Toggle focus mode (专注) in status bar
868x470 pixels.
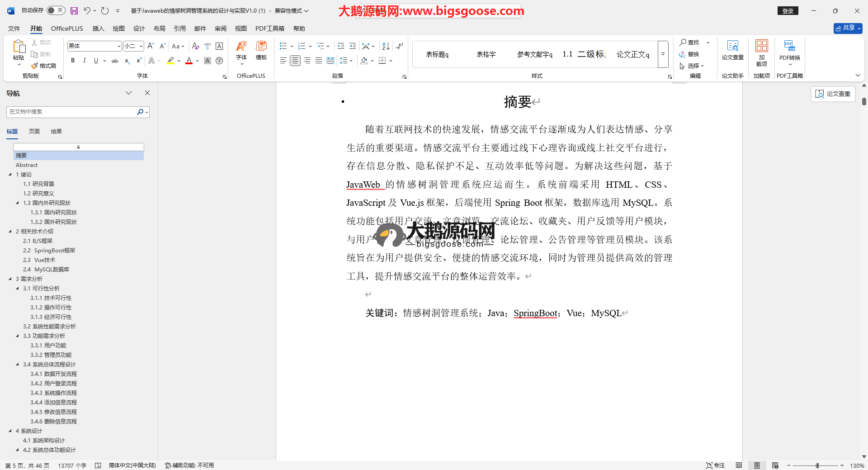click(715, 465)
